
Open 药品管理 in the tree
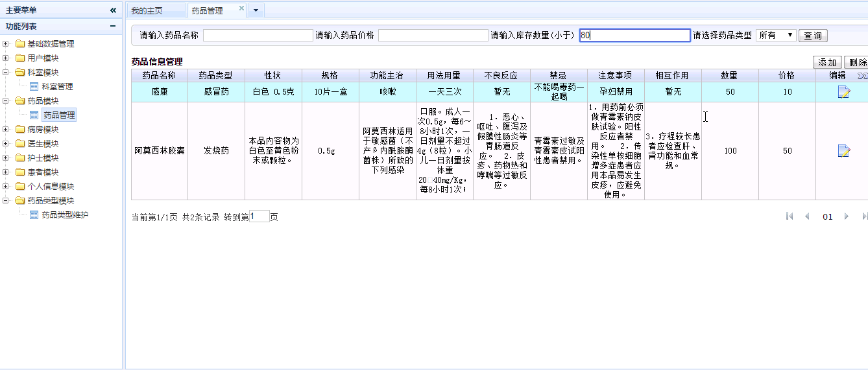(x=58, y=115)
